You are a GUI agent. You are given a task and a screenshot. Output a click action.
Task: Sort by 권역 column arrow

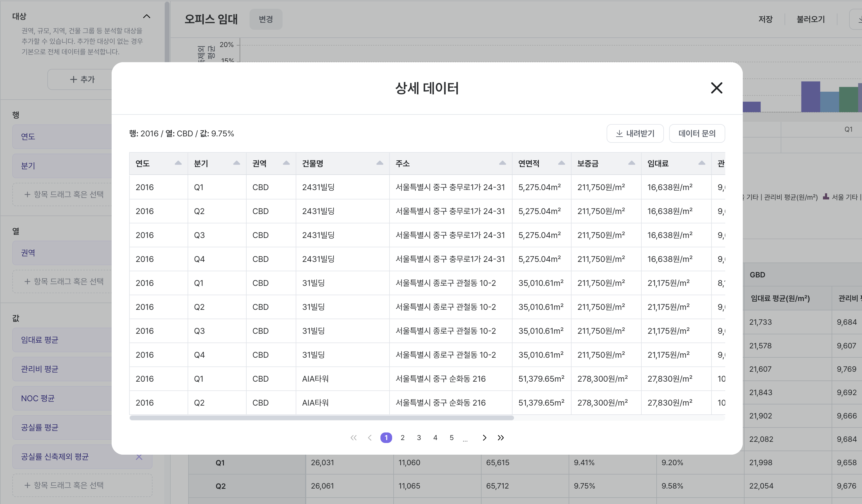pyautogui.click(x=286, y=163)
